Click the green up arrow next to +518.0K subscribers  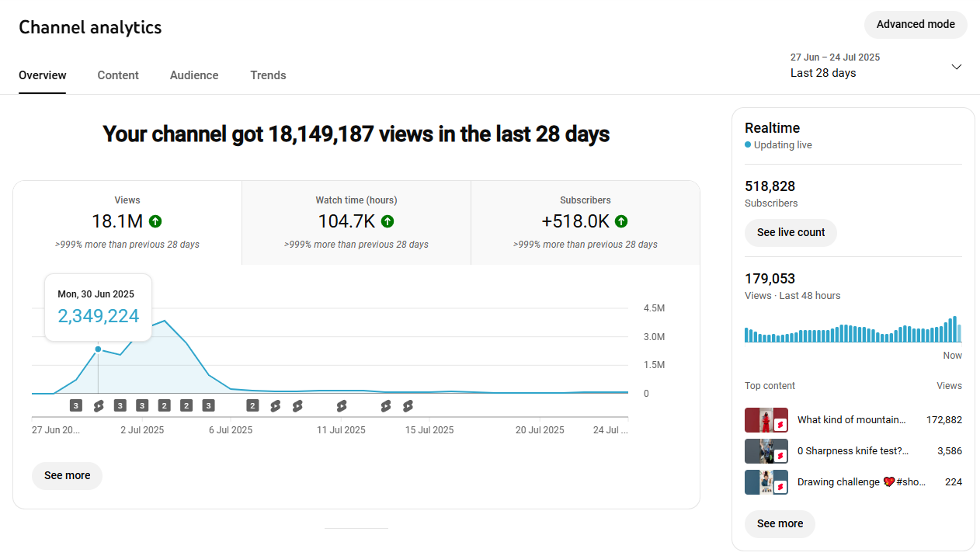621,221
